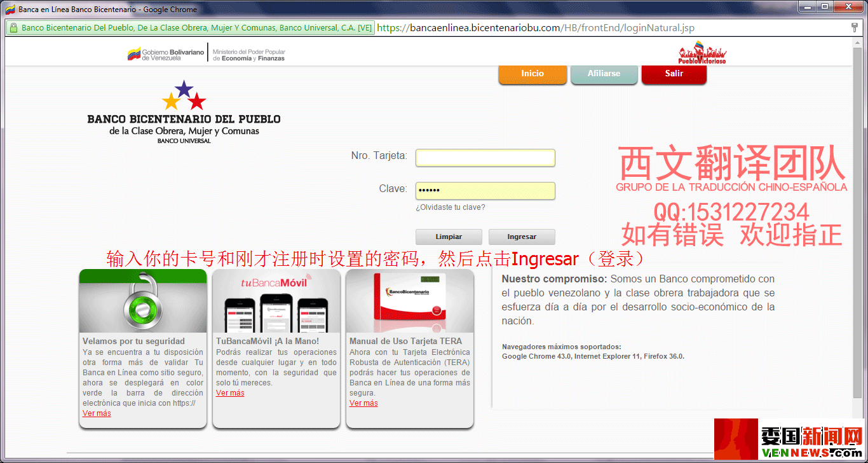Click the Nuestro compromiso heading text
The height and width of the screenshot is (463, 868).
tap(554, 279)
